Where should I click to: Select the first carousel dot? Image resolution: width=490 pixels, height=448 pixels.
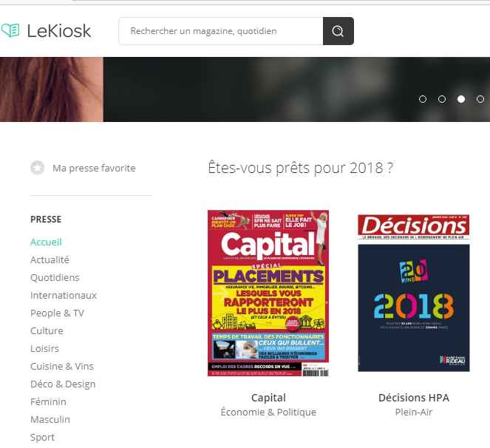(x=423, y=99)
